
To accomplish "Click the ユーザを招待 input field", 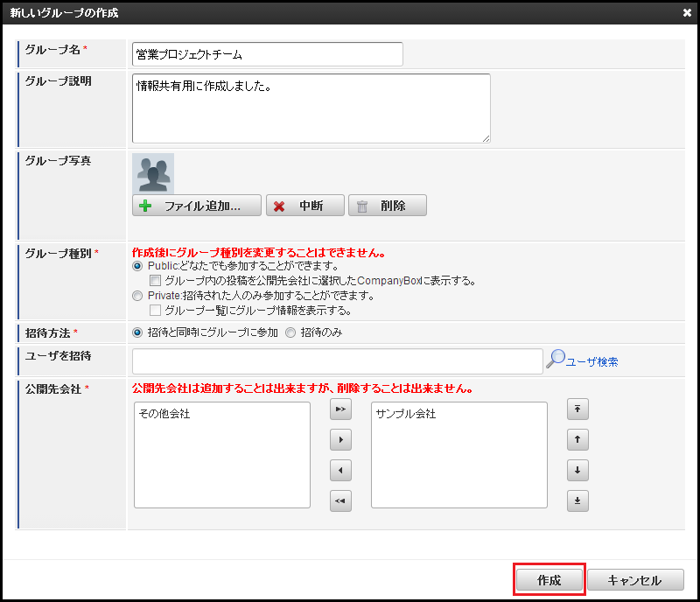I will coord(338,361).
